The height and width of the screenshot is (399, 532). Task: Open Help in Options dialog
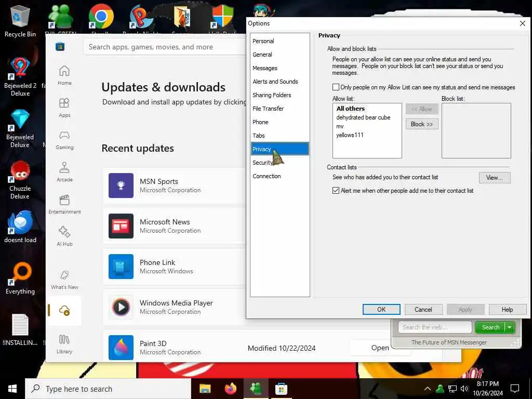click(507, 310)
